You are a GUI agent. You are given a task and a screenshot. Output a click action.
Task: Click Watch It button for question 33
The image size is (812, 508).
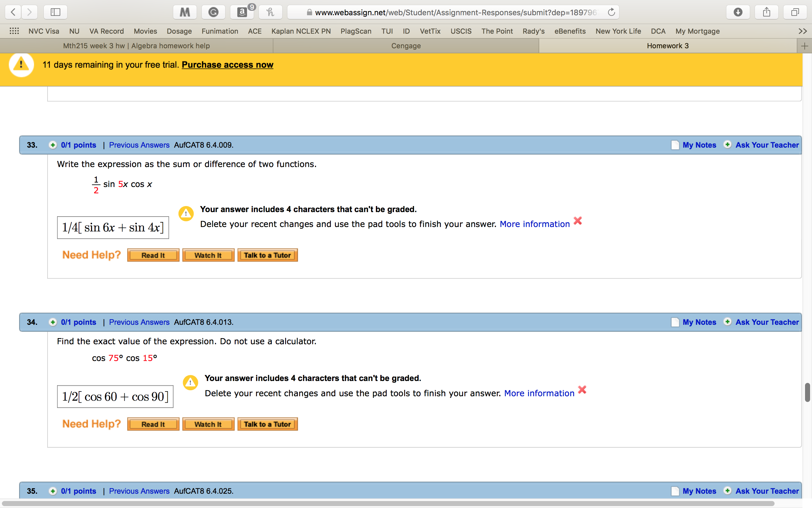point(208,255)
